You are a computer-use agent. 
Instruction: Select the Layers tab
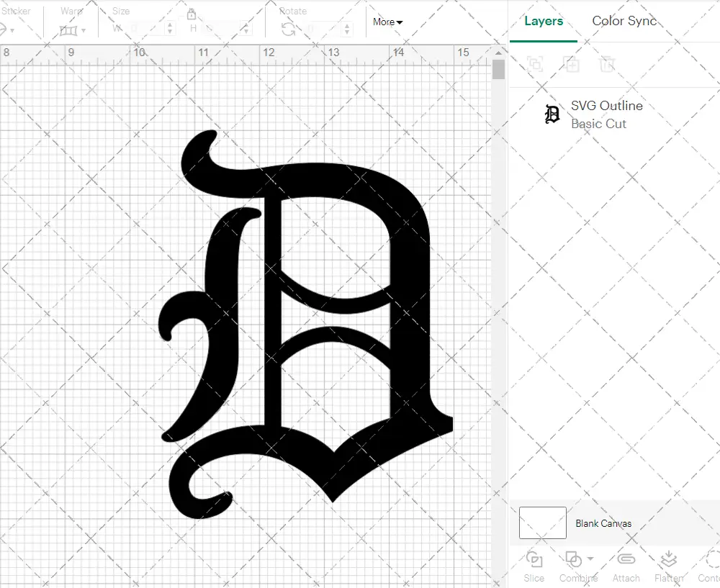point(544,21)
